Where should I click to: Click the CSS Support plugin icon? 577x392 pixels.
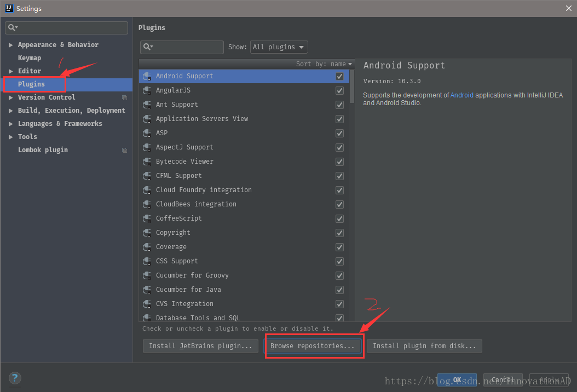coord(147,261)
